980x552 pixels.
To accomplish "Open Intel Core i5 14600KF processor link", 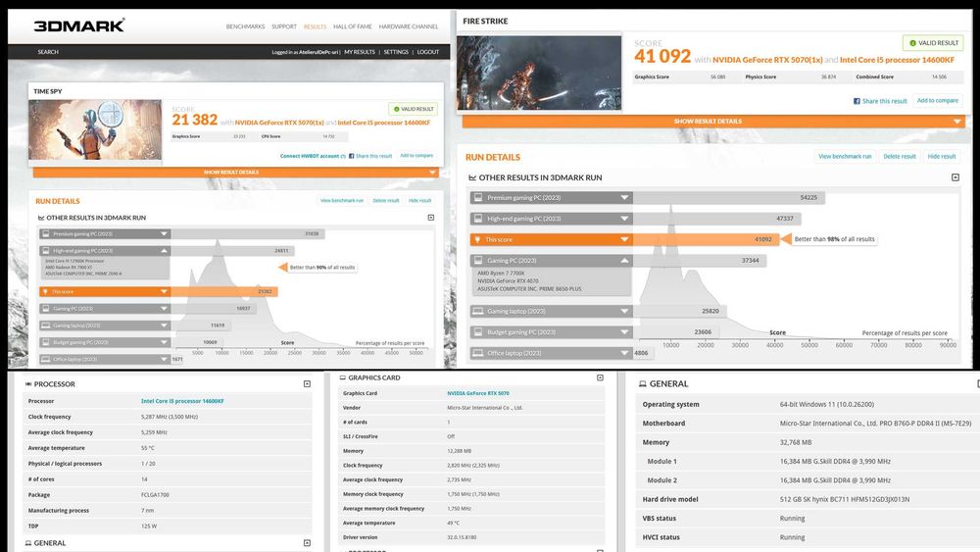I will point(182,401).
